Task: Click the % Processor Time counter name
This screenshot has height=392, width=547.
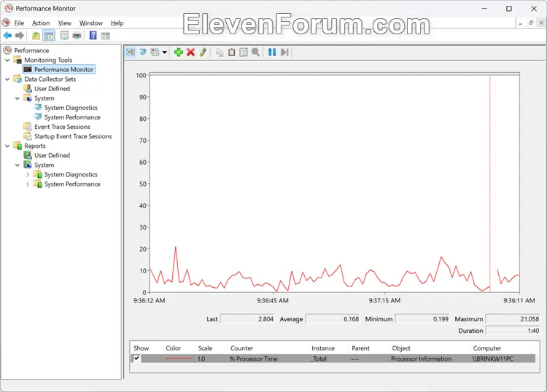Action: [253, 358]
